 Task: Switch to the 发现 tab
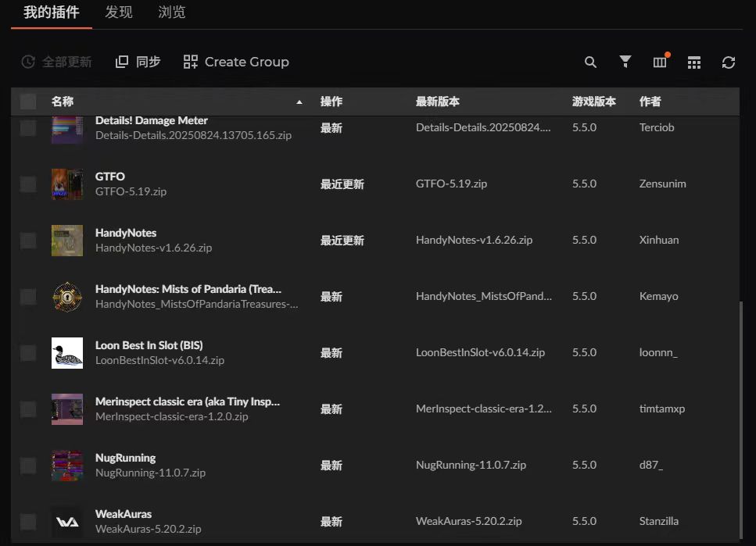(119, 12)
